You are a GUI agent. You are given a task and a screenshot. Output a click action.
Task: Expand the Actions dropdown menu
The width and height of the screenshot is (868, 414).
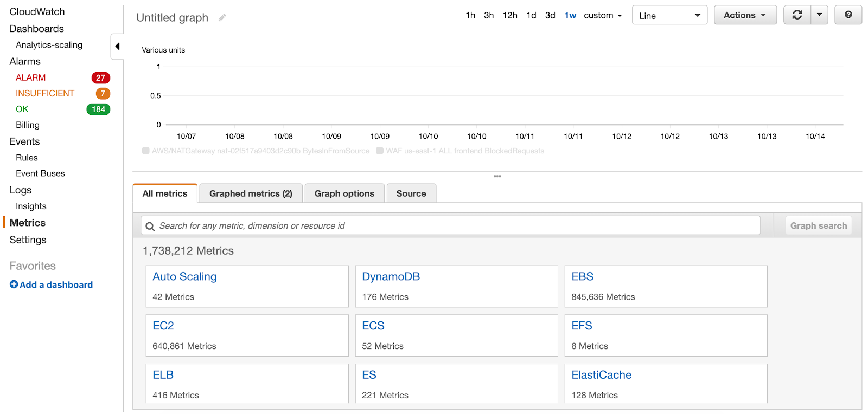pos(745,15)
